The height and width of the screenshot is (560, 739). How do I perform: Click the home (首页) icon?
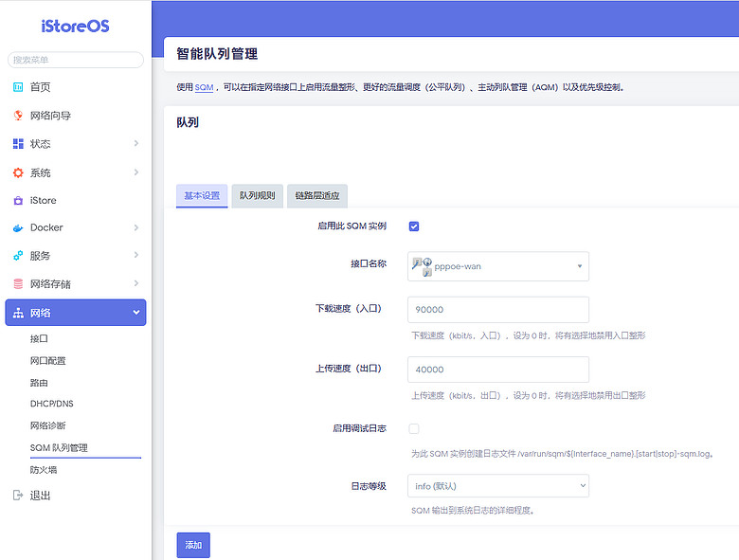tap(18, 87)
